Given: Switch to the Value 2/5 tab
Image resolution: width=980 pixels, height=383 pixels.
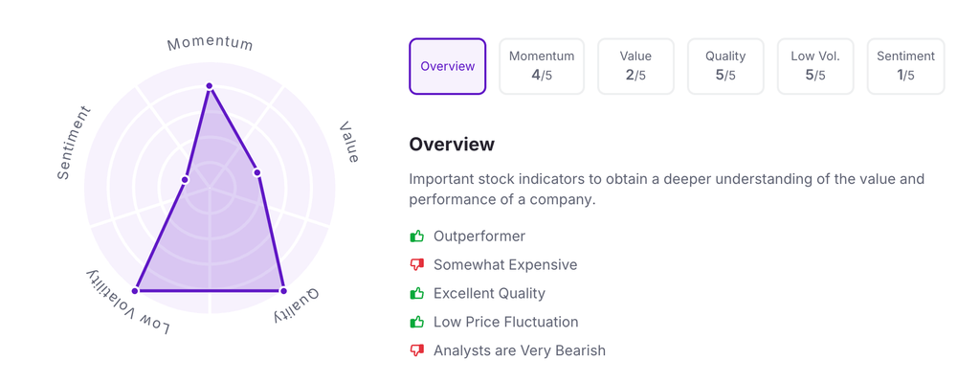Looking at the screenshot, I should (x=635, y=66).
